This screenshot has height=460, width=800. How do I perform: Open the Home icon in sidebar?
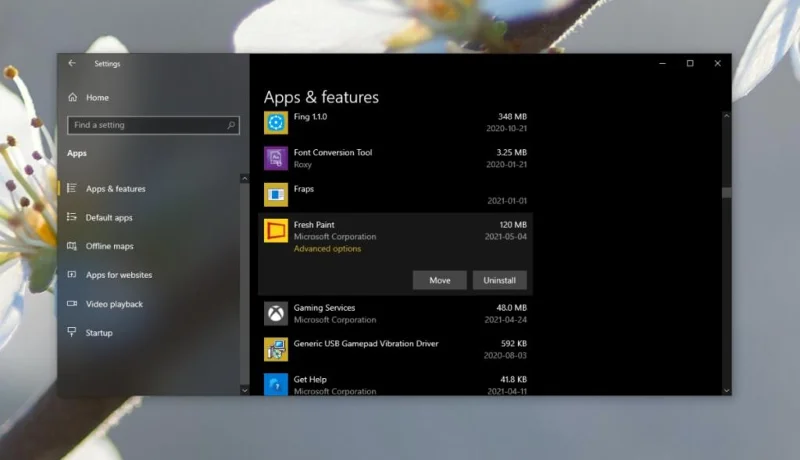point(72,97)
